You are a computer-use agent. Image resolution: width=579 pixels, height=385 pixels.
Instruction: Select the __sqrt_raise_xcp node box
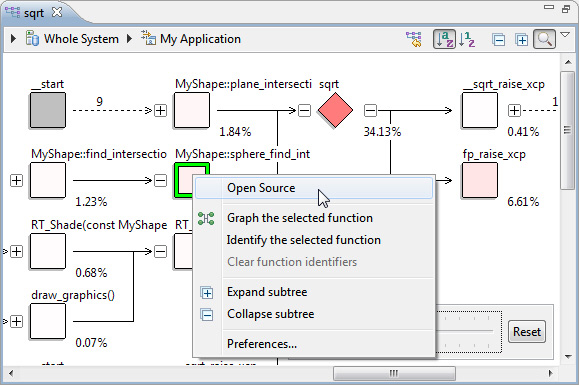pyautogui.click(x=480, y=110)
